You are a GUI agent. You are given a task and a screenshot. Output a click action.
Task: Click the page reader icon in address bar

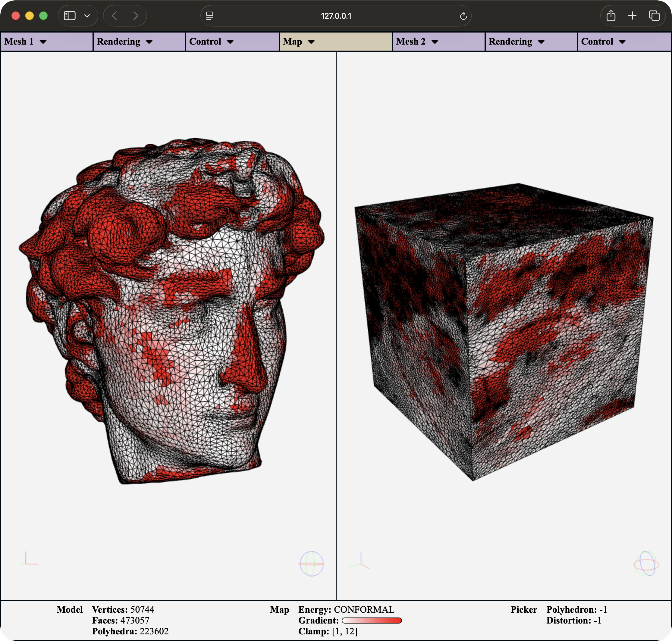coord(209,16)
